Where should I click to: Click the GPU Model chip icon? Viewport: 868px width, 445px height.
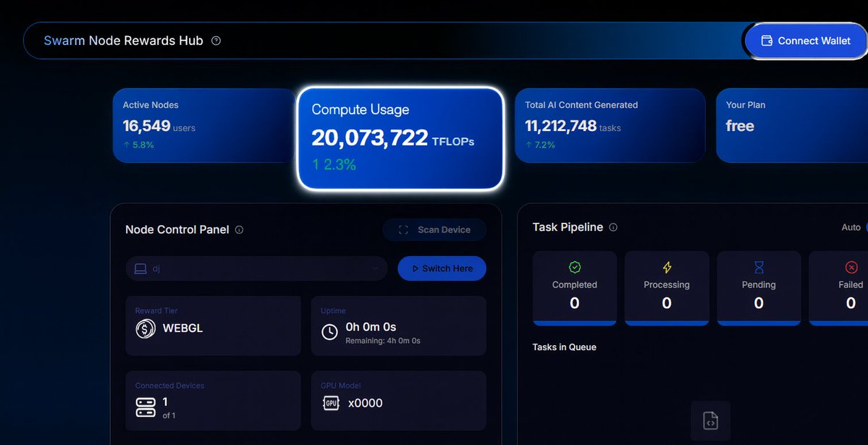(331, 403)
